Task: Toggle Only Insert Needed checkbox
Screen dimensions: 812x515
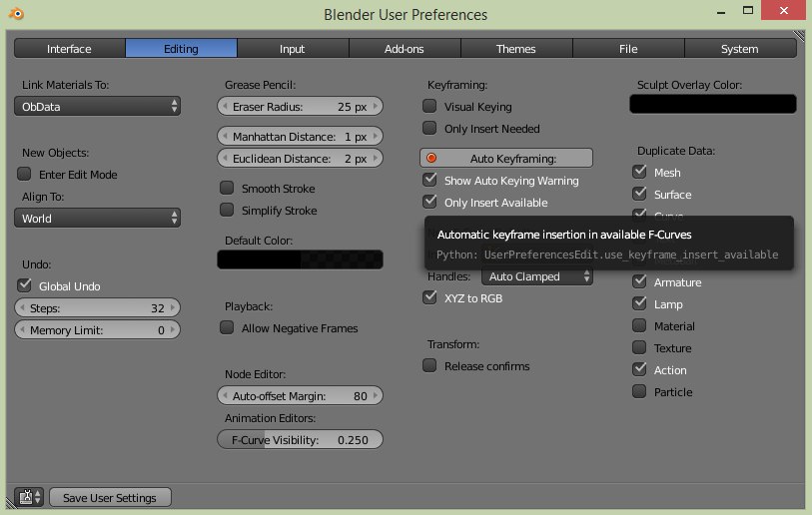Action: pyautogui.click(x=429, y=128)
